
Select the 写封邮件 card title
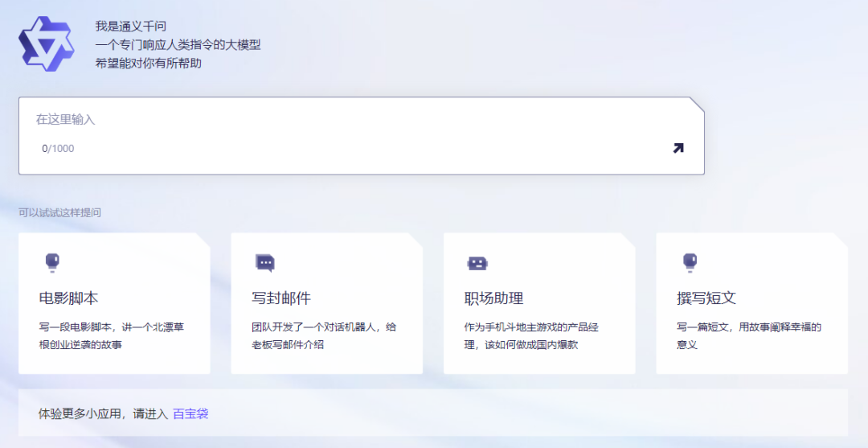[x=281, y=298]
